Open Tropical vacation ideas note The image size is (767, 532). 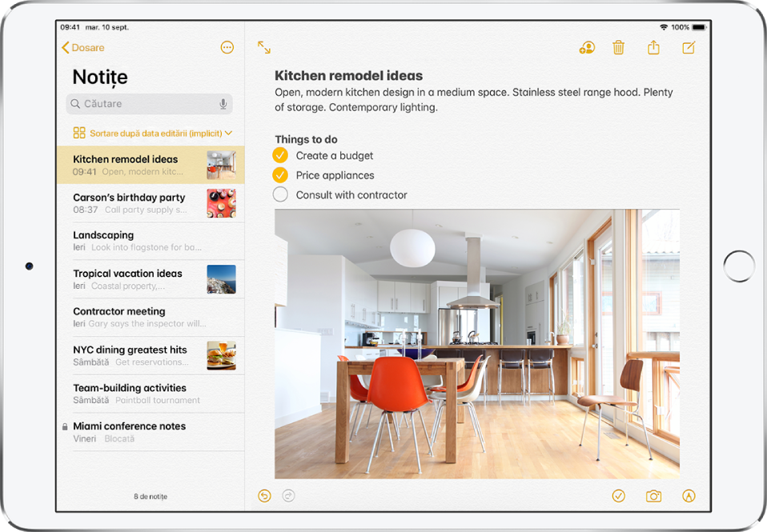tap(151, 279)
